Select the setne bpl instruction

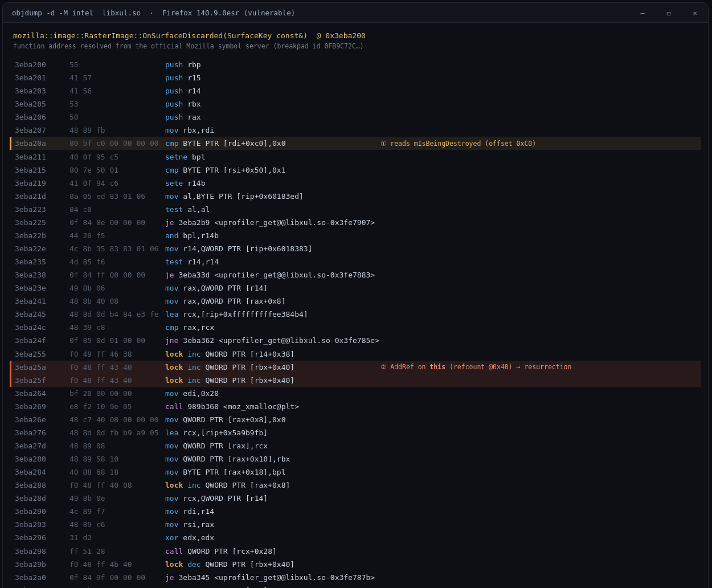click(185, 157)
